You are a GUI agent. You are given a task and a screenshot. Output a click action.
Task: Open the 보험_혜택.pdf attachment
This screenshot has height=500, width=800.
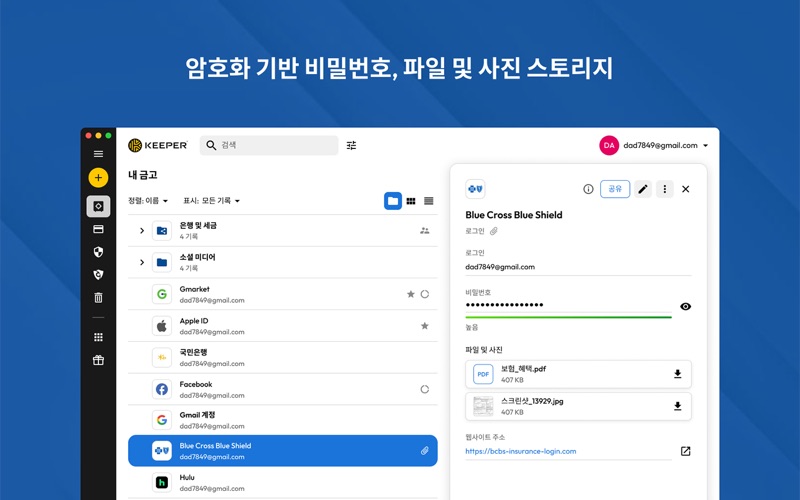[x=578, y=374]
